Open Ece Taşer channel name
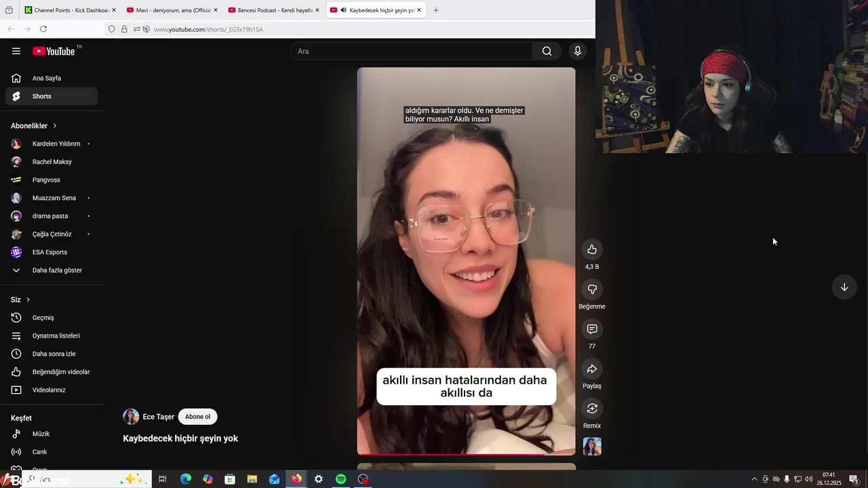The image size is (868, 488). (x=159, y=417)
